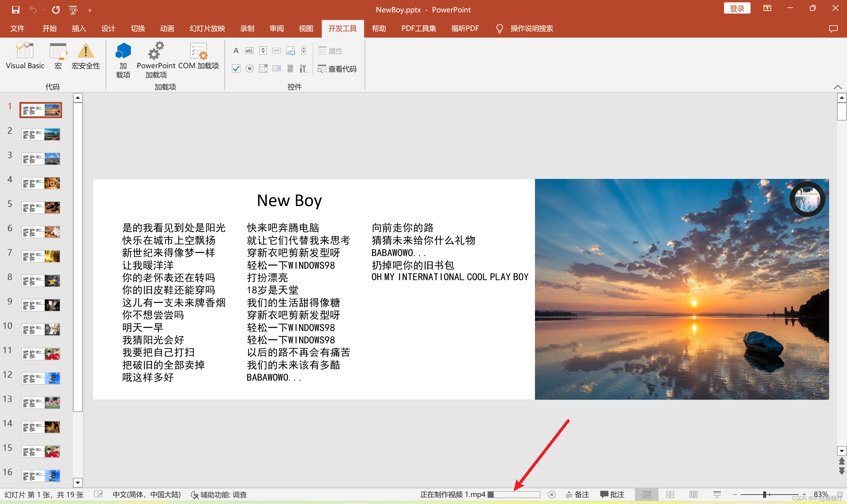
Task: Click thumbnail pane scroll up arrow
Action: (78, 98)
